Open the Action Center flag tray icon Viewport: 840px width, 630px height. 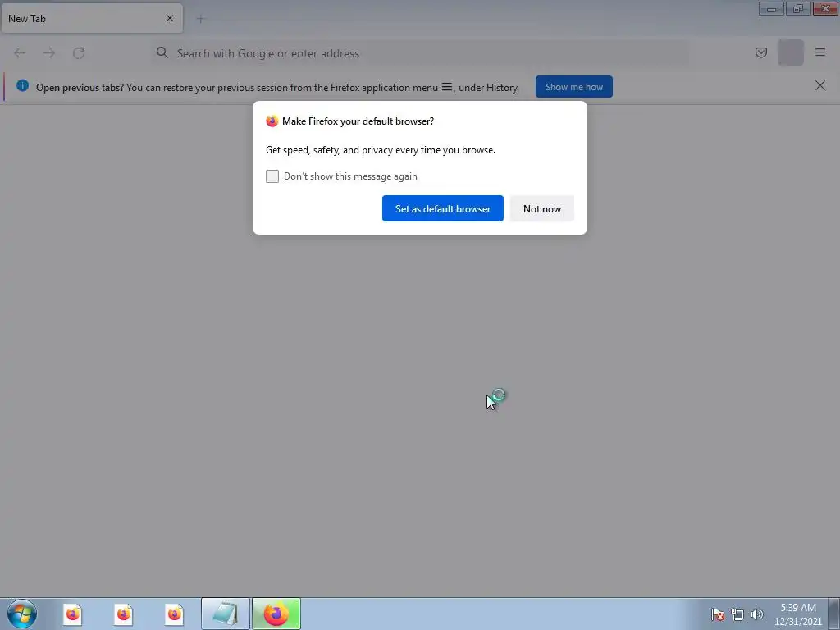click(718, 614)
